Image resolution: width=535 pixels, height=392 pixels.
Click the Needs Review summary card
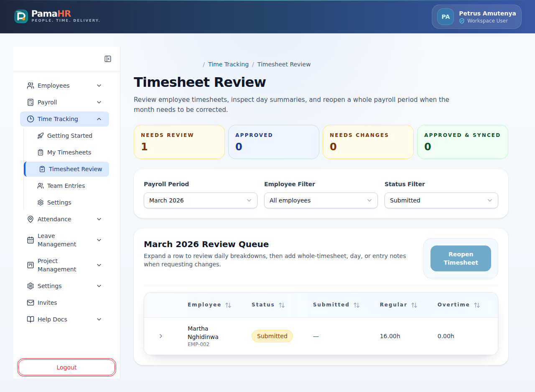point(179,142)
